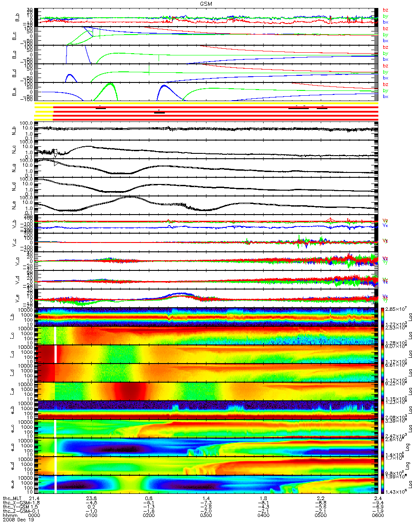Click the bx legend of the B_a panel
This screenshot has height=532, width=412.
[385, 59]
